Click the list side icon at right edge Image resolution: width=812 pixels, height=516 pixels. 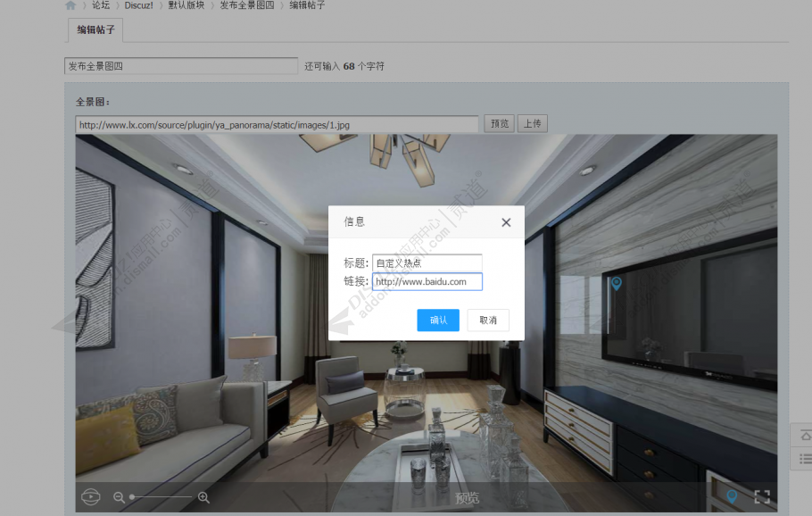tap(804, 459)
